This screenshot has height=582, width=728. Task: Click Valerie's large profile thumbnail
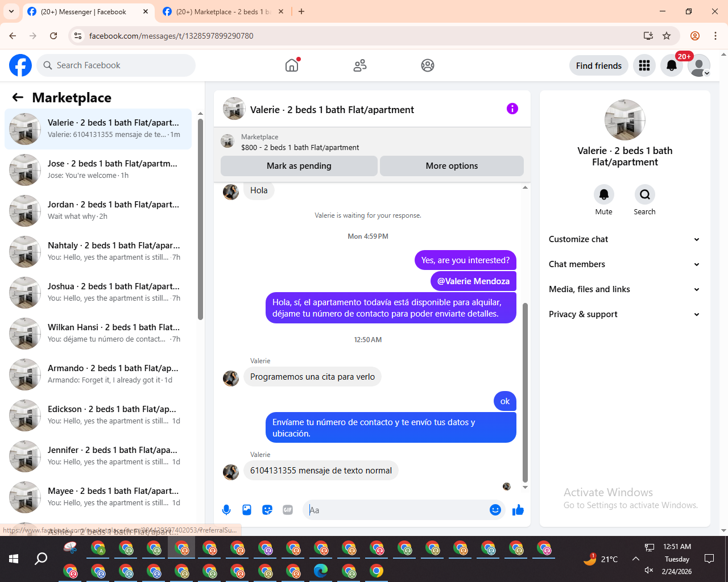(625, 120)
